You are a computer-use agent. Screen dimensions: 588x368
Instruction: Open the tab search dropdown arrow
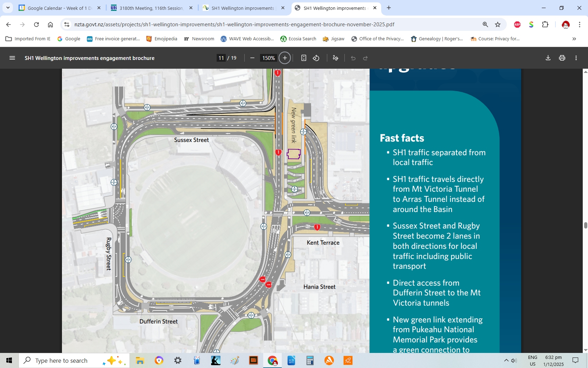pos(8,8)
